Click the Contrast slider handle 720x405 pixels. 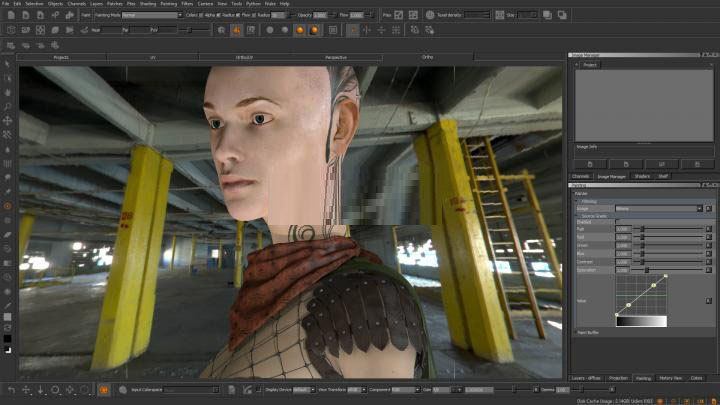pyautogui.click(x=642, y=262)
